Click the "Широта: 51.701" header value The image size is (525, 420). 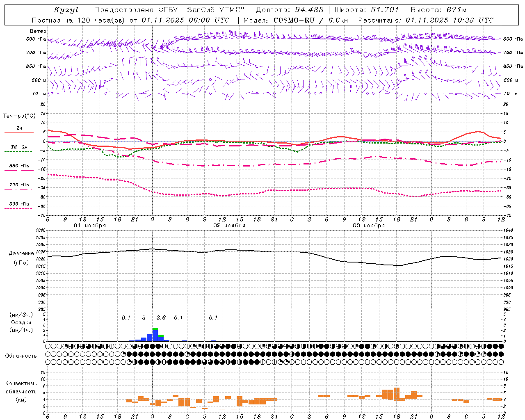click(x=366, y=10)
